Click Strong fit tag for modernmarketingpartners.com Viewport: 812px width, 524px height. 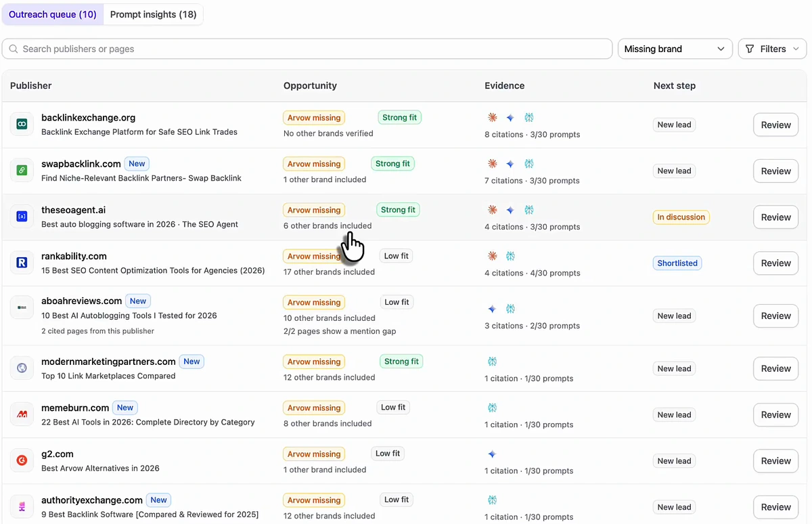[401, 361]
